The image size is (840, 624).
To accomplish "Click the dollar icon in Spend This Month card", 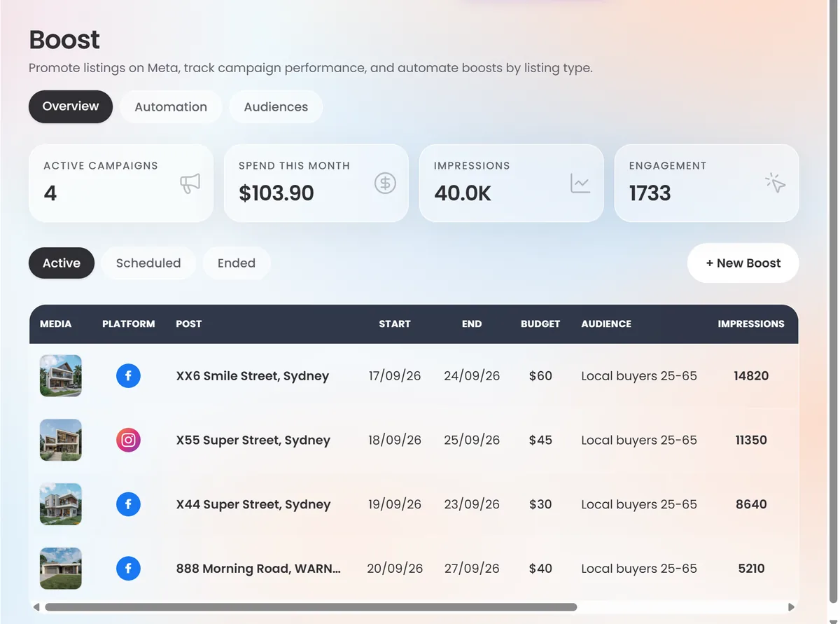I will pyautogui.click(x=385, y=183).
